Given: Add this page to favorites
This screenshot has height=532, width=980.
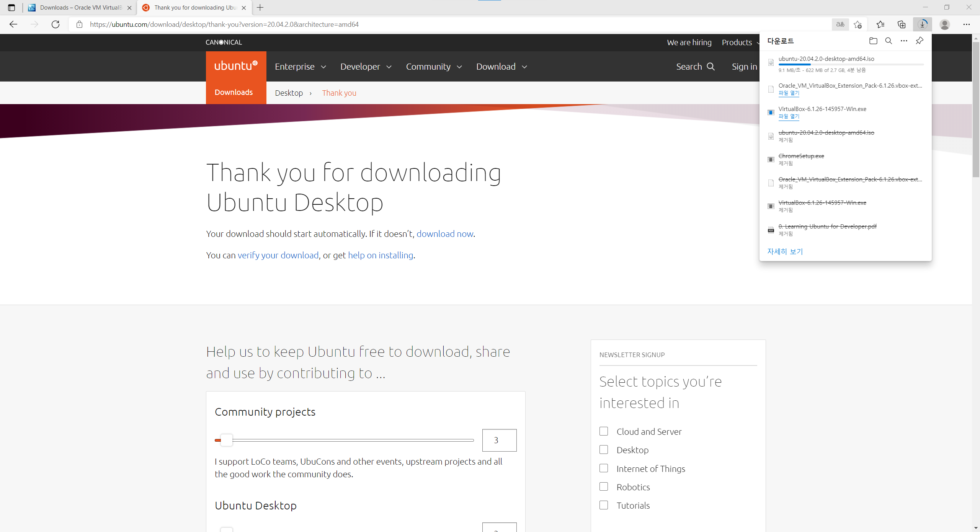Looking at the screenshot, I should (x=857, y=24).
